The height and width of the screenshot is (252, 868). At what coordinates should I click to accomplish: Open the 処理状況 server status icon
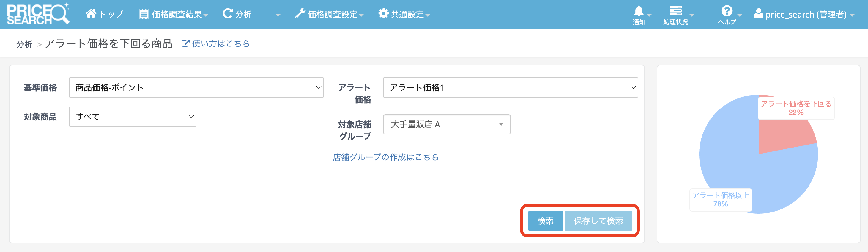tap(675, 11)
